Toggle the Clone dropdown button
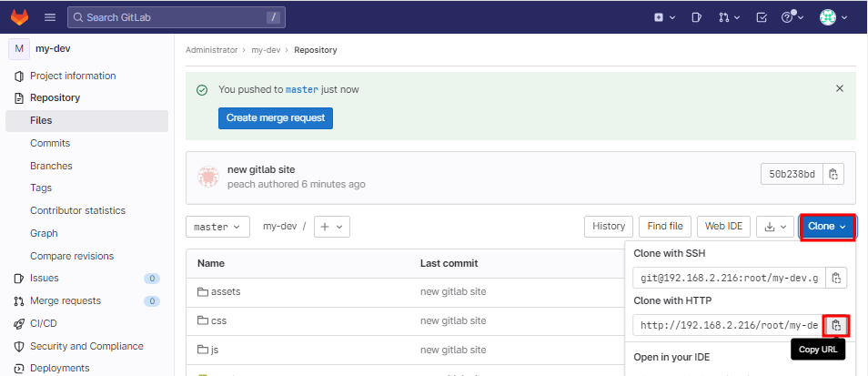Viewport: 868px width, 376px height. (x=827, y=227)
